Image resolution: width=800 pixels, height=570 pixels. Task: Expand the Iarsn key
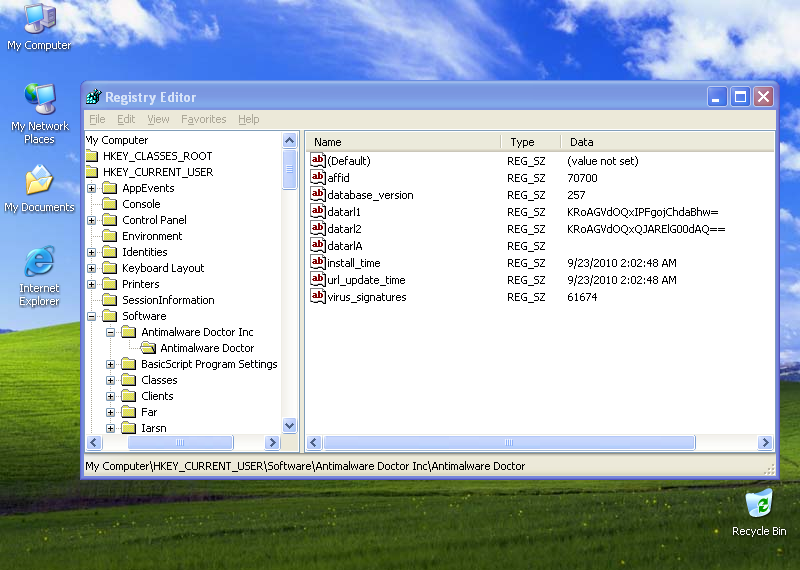click(110, 428)
